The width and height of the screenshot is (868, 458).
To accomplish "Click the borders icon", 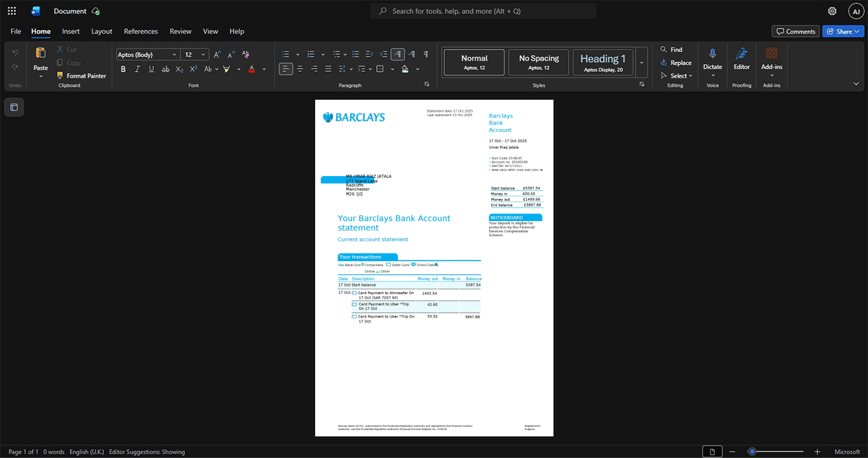I will 380,69.
